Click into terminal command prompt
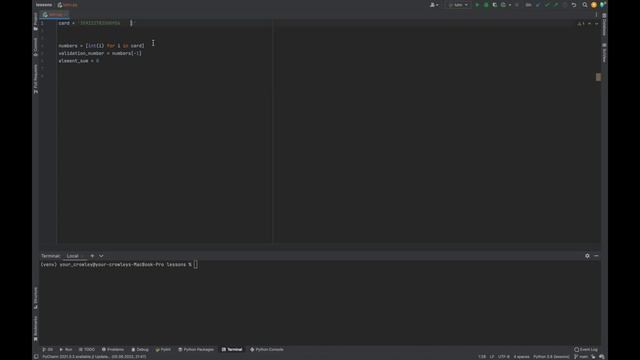This screenshot has width=640, height=360. point(196,264)
